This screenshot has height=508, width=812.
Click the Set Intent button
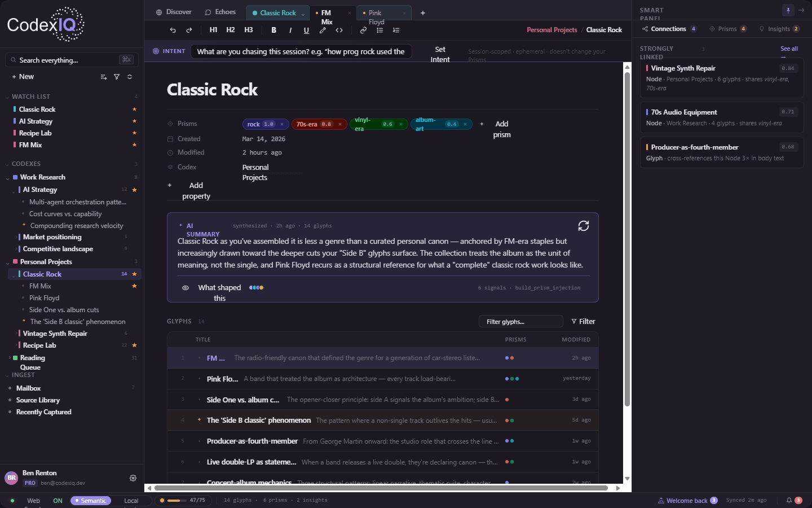pyautogui.click(x=440, y=54)
